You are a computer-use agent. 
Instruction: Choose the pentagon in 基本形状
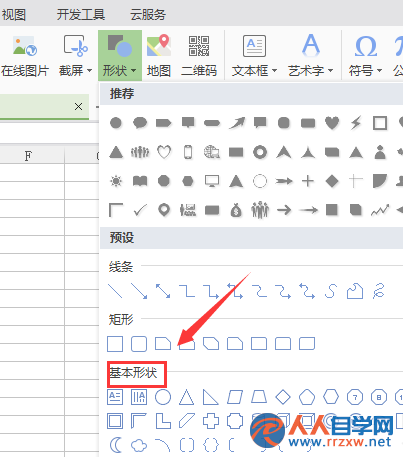307,397
